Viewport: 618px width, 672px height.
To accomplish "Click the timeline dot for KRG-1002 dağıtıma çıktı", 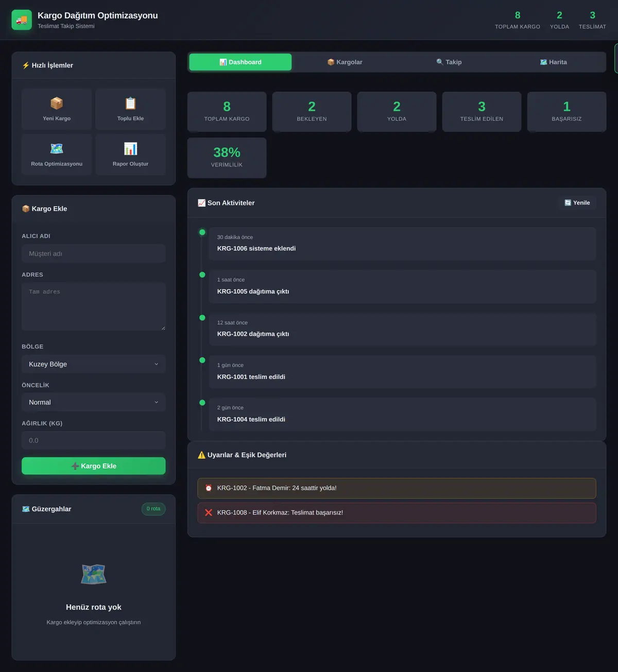I will point(202,318).
